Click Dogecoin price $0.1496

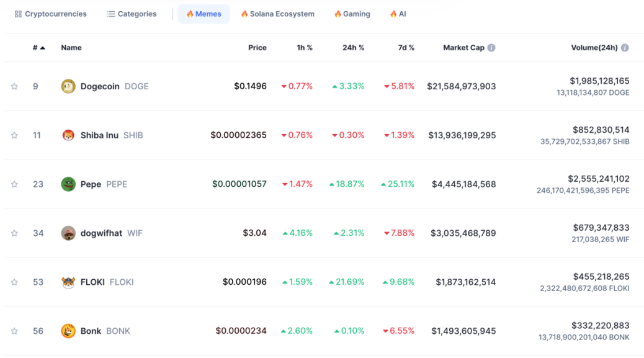(x=250, y=86)
